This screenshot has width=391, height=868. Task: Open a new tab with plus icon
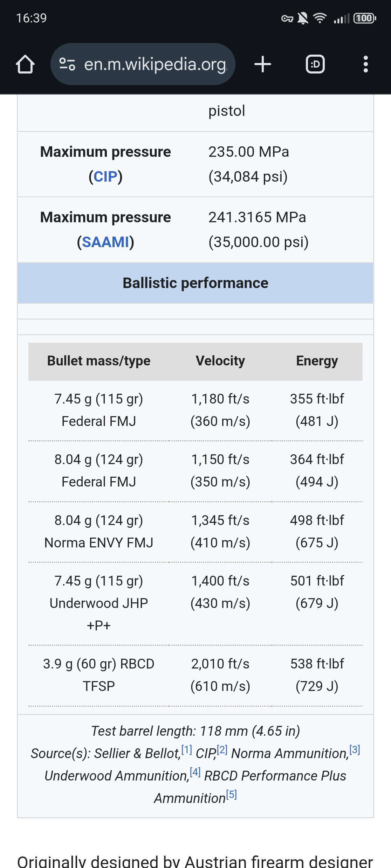pyautogui.click(x=263, y=64)
